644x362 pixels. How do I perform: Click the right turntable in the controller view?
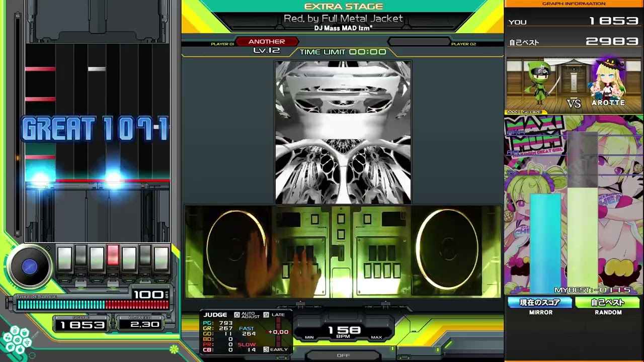coord(447,249)
